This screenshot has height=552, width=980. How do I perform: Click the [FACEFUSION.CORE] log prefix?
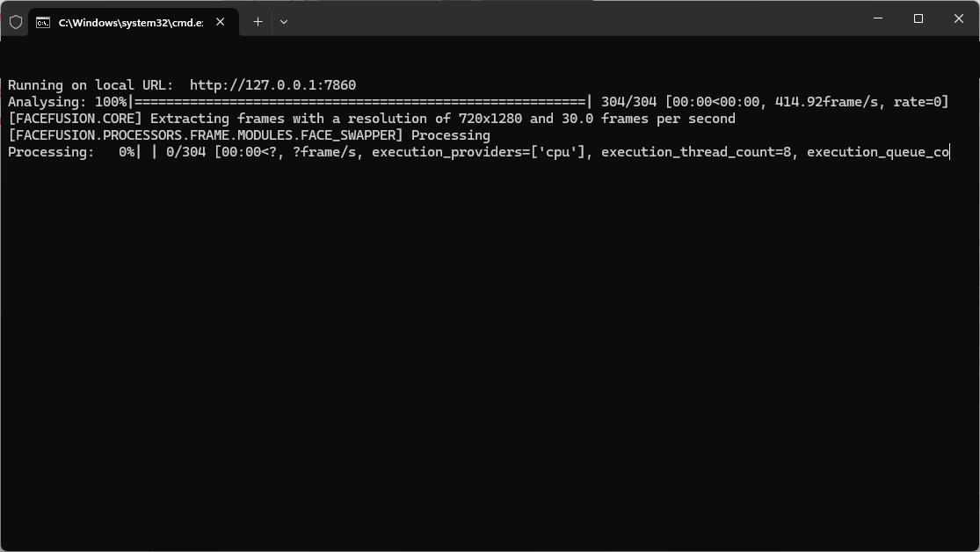tap(75, 119)
